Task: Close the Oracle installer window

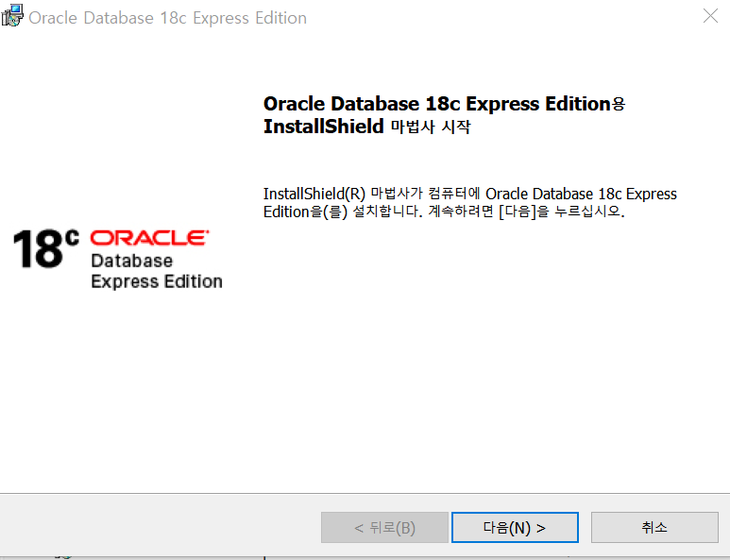Action: (710, 16)
